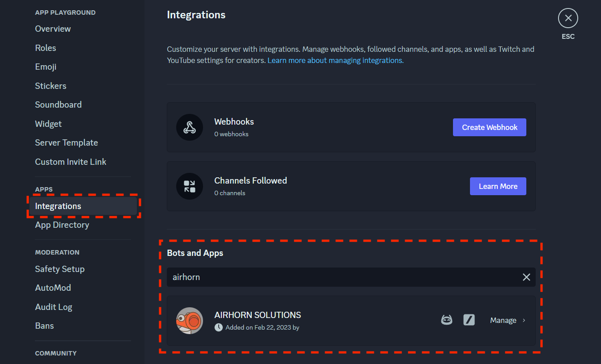This screenshot has height=364, width=601.
Task: Click the '0 channels' count text
Action: (229, 193)
